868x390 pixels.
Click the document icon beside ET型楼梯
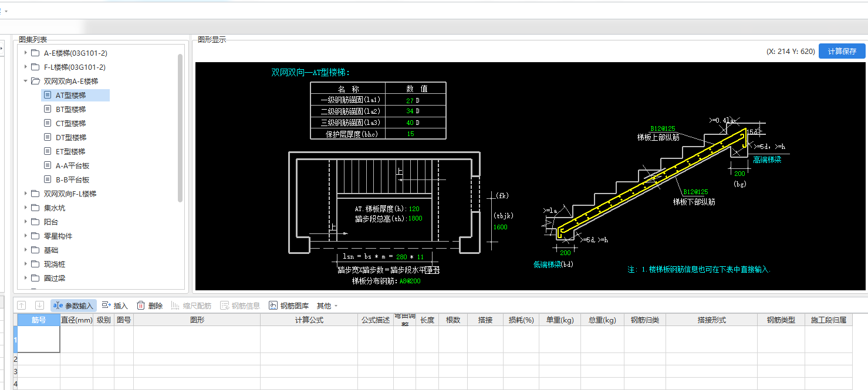[x=48, y=151]
